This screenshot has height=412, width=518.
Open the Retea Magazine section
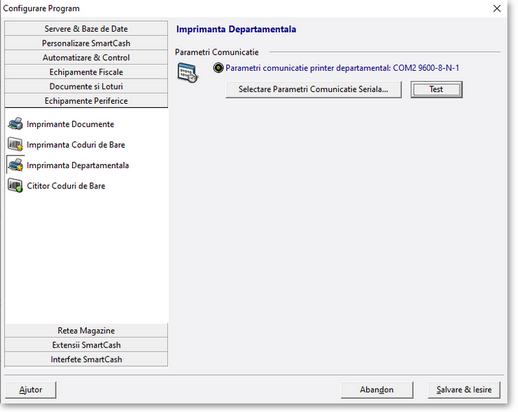point(86,330)
